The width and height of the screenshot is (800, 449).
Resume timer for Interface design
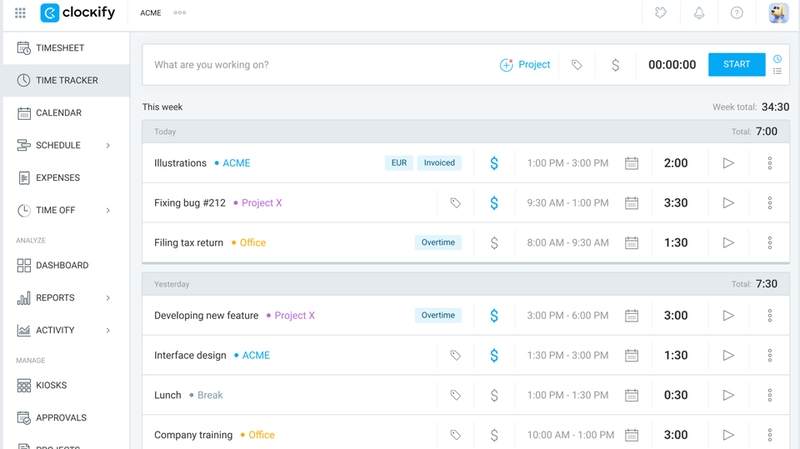click(x=729, y=356)
